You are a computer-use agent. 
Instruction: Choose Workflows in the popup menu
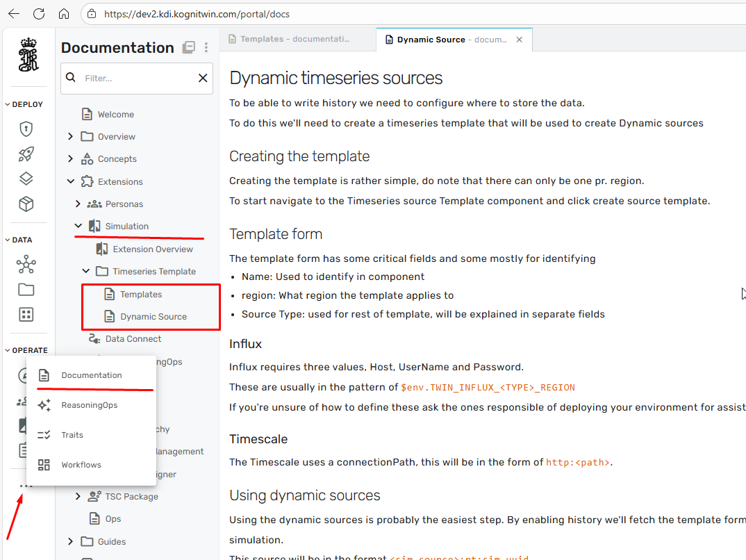[x=81, y=465]
